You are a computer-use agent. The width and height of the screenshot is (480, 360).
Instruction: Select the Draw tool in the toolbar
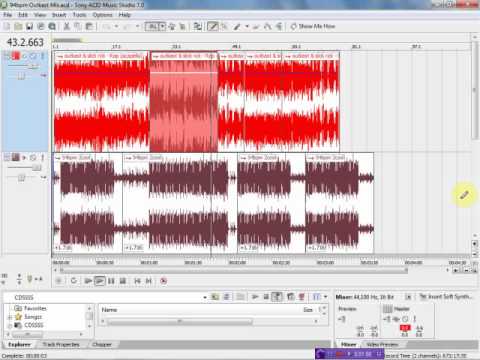[212, 26]
